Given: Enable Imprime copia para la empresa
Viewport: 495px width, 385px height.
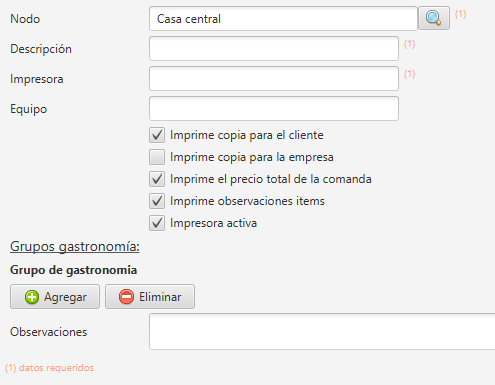Looking at the screenshot, I should [x=157, y=157].
